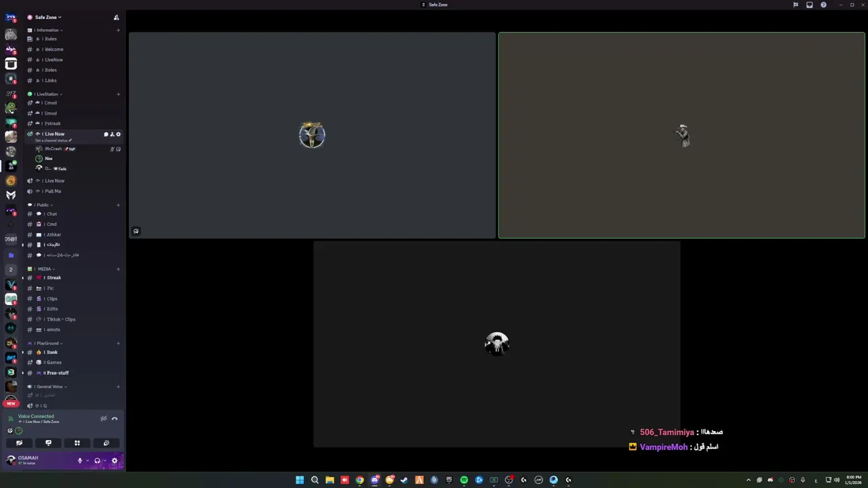Collapse the General Voice category

[49, 386]
